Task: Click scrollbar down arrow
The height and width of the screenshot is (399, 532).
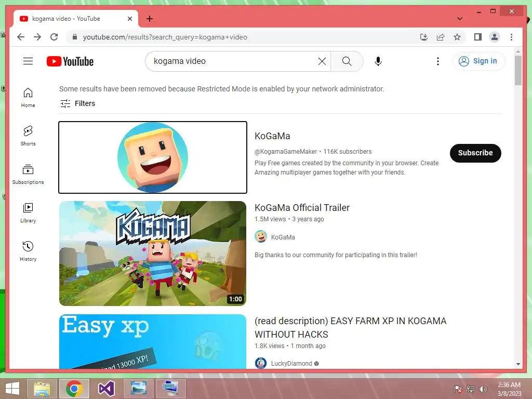Action: 518,364
